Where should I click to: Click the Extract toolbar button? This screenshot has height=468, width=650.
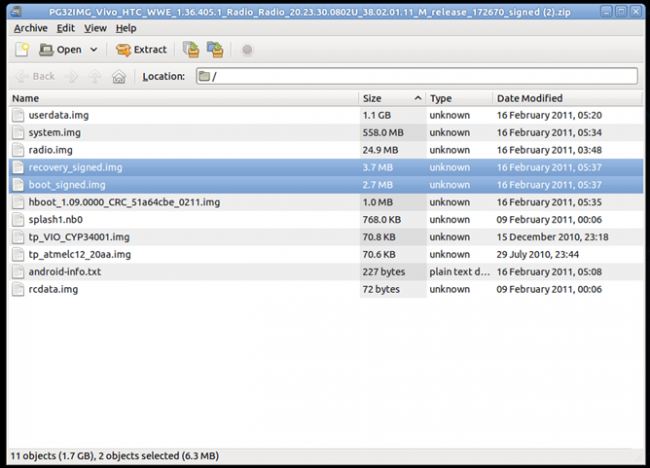tap(141, 50)
